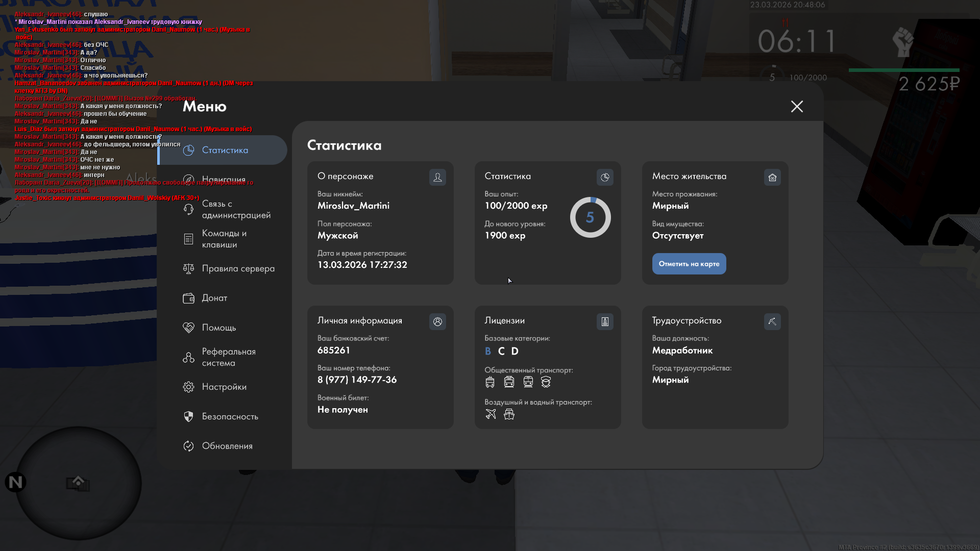Close the Меню window with the X
Screen dimensions: 980x551
point(797,106)
